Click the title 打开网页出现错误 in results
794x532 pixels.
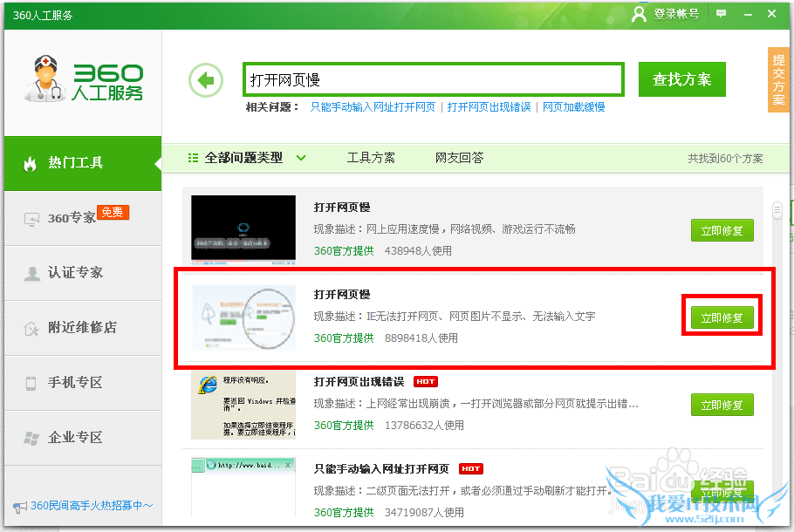pos(359,382)
